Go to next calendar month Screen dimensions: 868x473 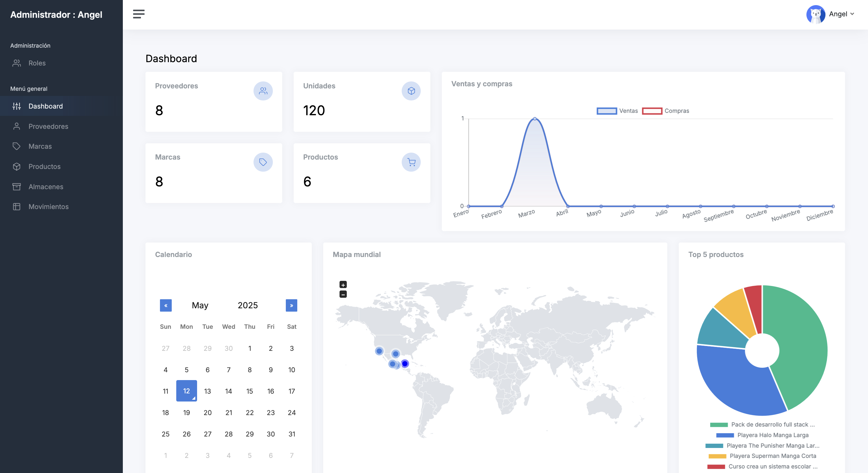291,306
